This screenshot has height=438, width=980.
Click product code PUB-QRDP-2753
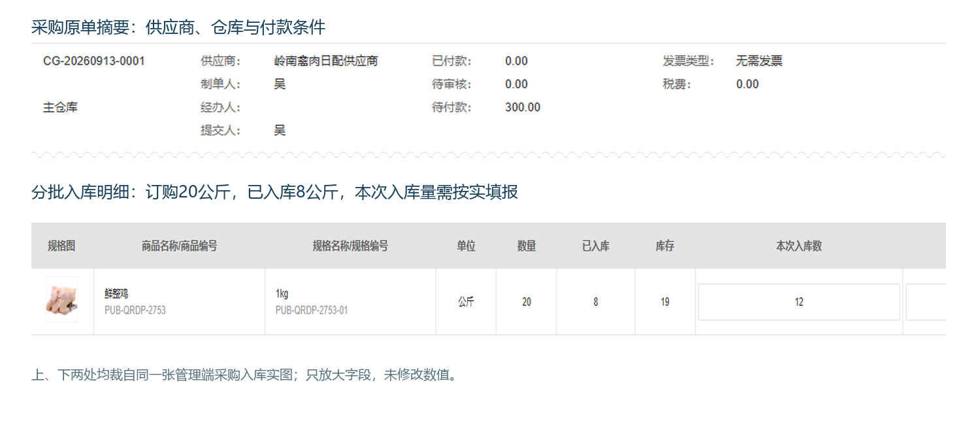pos(135,311)
